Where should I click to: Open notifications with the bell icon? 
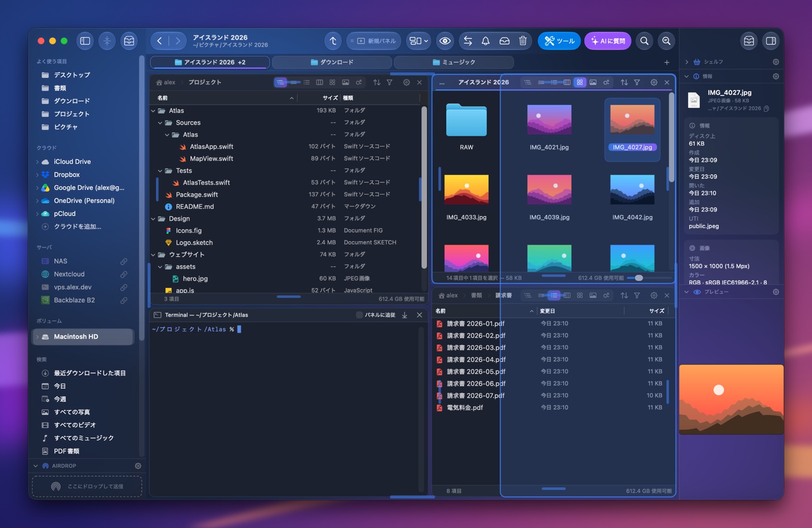pos(486,41)
